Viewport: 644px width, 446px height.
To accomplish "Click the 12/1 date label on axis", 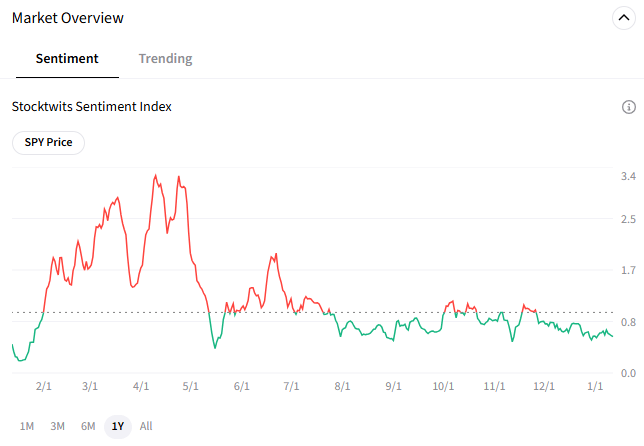I will tap(544, 386).
